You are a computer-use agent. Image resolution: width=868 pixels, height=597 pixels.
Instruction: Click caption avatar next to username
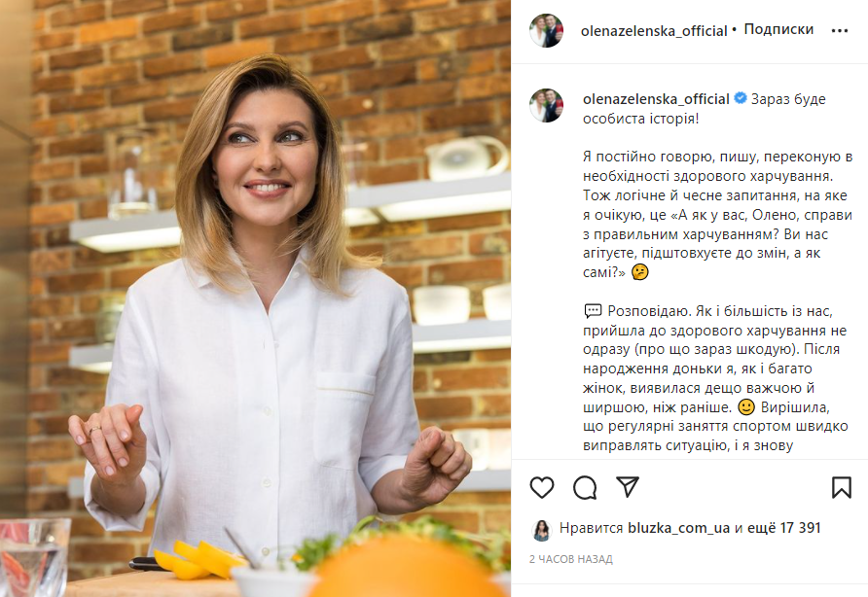coord(546,105)
